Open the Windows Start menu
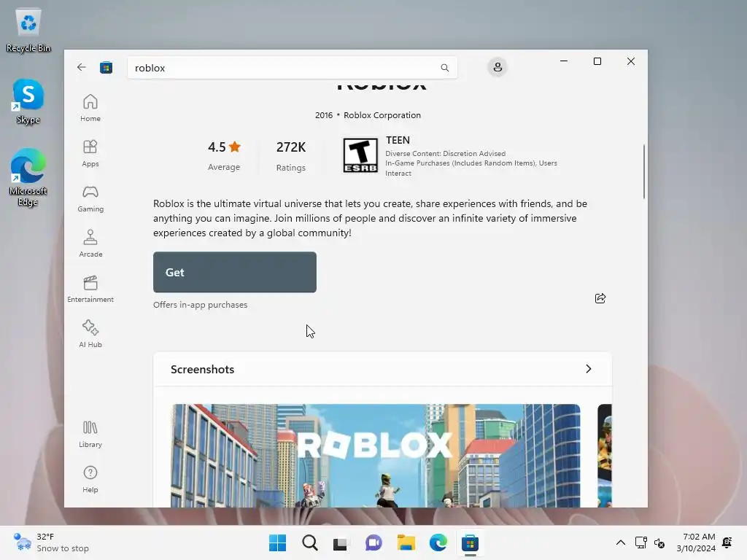747x560 pixels. point(277,542)
